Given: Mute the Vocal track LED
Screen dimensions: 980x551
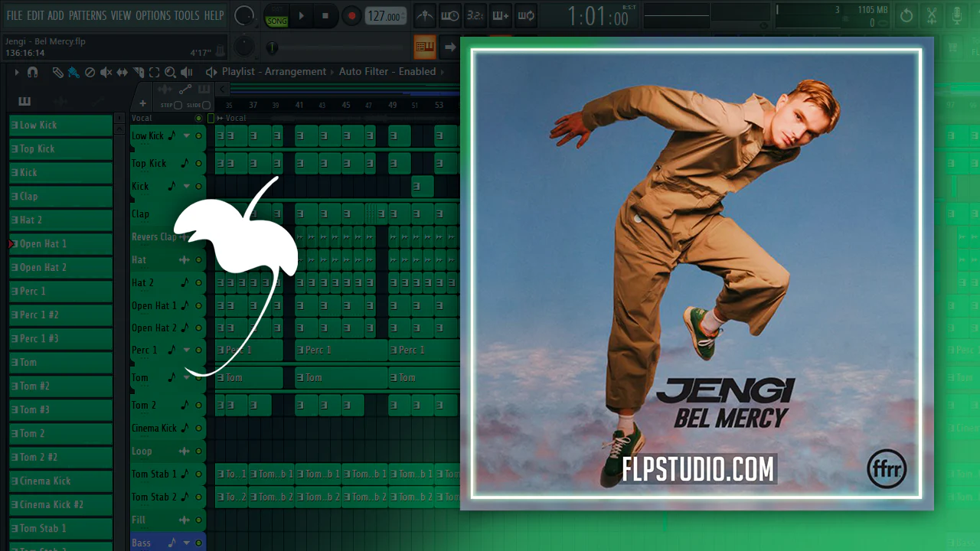Looking at the screenshot, I should (199, 118).
